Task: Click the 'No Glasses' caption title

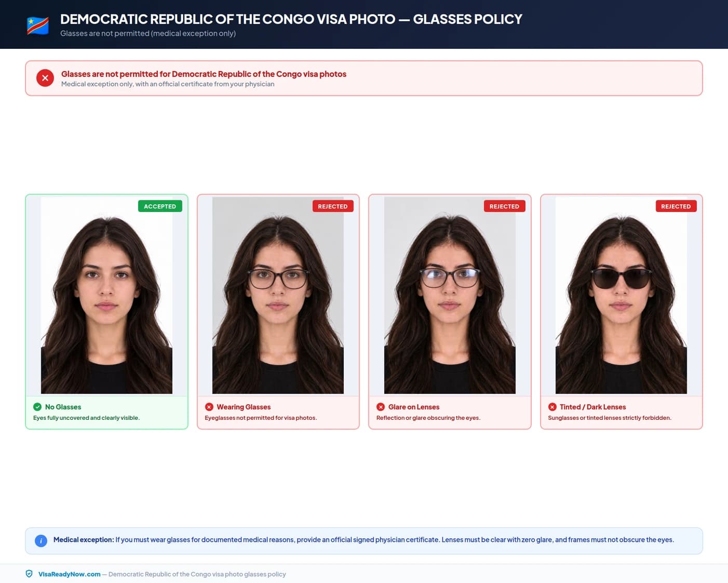Action: coord(63,407)
